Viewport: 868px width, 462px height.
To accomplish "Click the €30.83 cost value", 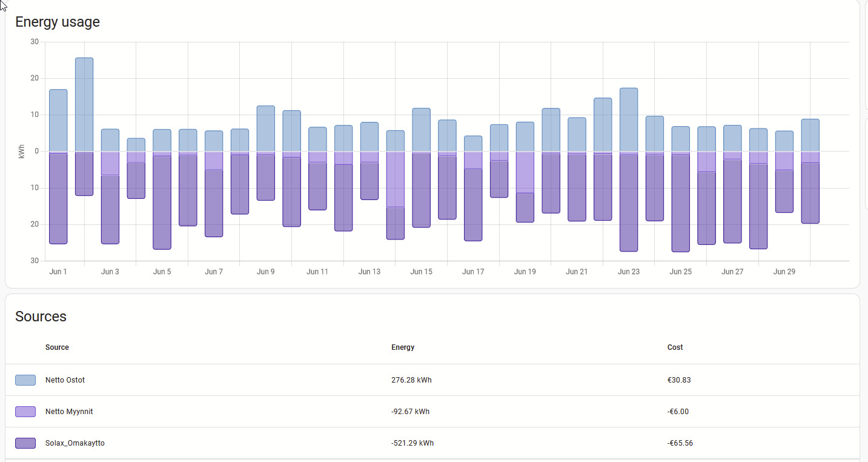I will click(x=679, y=380).
